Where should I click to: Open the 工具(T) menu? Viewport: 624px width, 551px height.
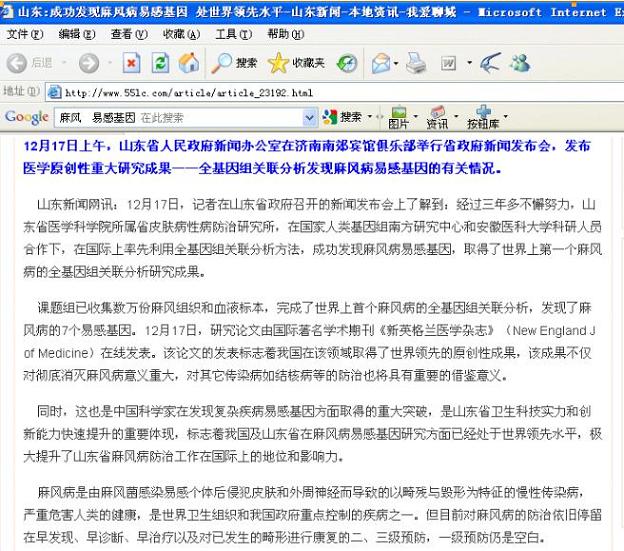[233, 35]
